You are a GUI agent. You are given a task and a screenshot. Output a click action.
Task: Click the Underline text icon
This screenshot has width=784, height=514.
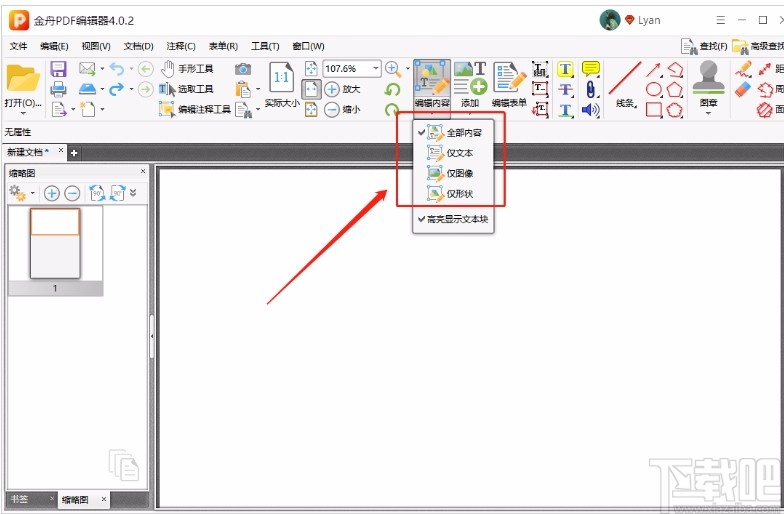point(566,110)
